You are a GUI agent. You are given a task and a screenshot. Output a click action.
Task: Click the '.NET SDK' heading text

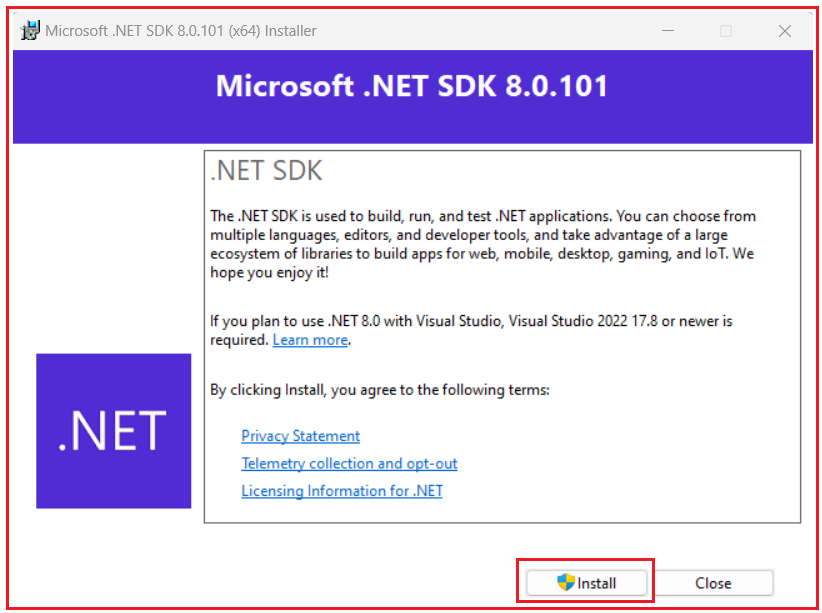pos(266,171)
